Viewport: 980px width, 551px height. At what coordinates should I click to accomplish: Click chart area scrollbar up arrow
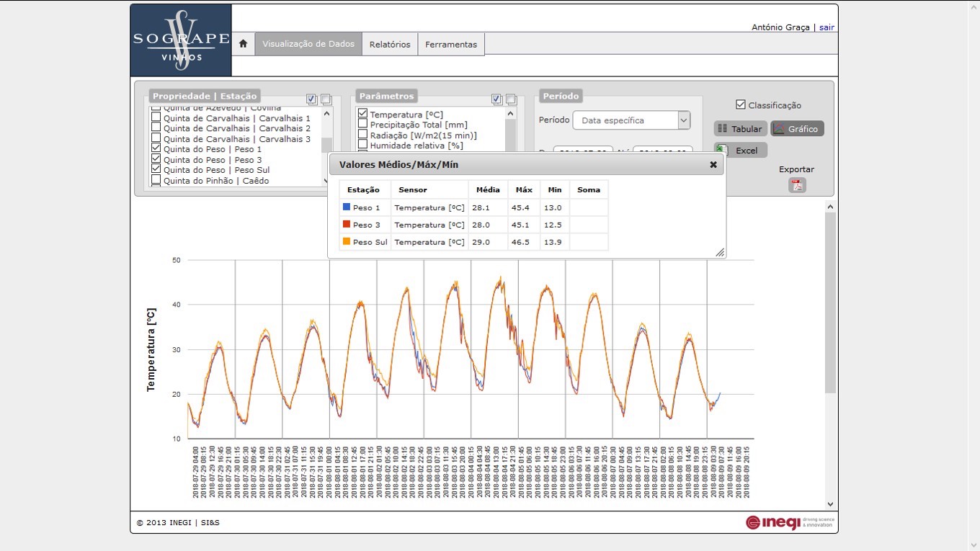pyautogui.click(x=830, y=207)
